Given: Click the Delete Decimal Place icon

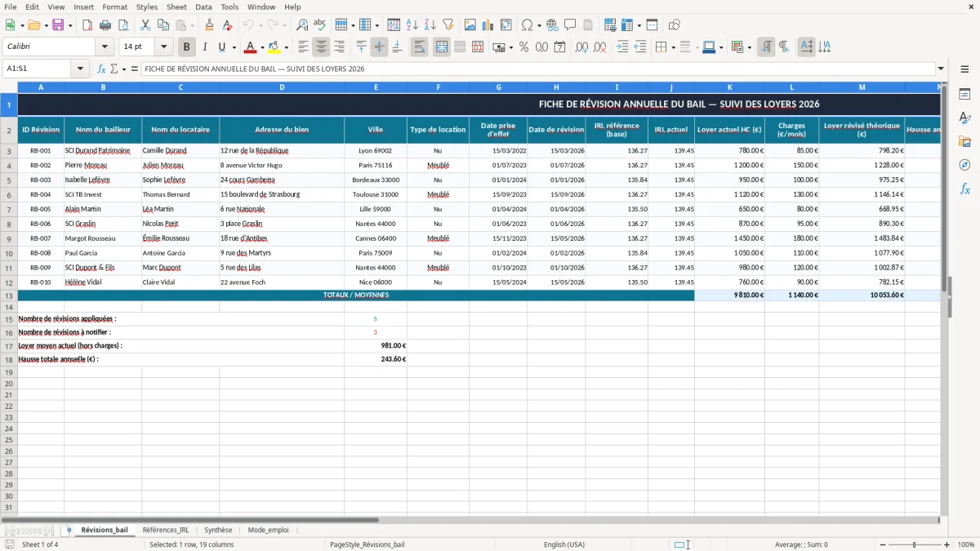Looking at the screenshot, I should pyautogui.click(x=599, y=47).
